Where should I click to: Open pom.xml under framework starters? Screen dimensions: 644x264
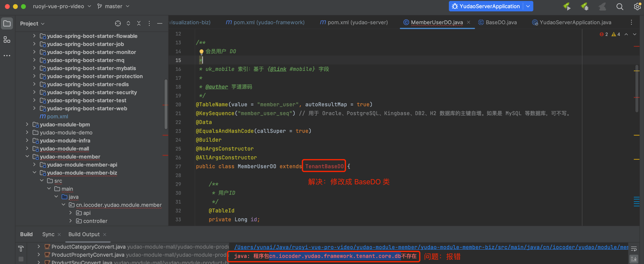coord(57,116)
